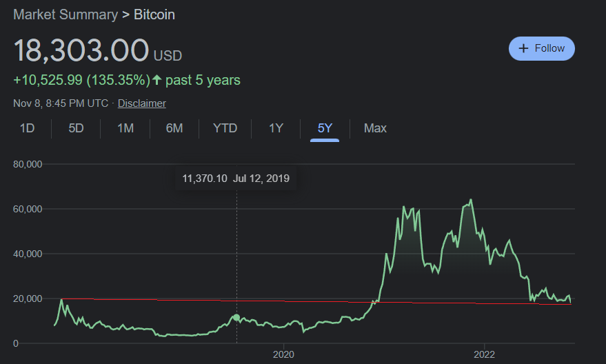The width and height of the screenshot is (606, 364).
Task: Open the Disclaimer link
Action: click(142, 103)
